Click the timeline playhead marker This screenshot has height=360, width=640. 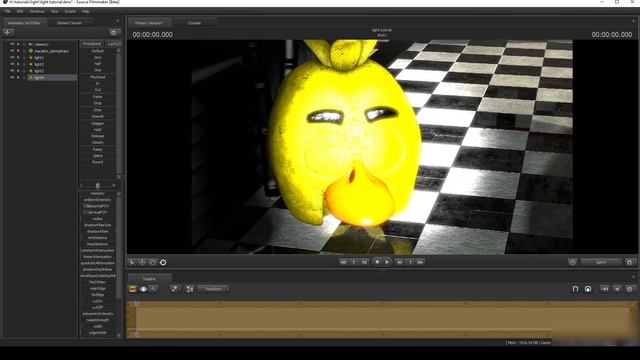137,304
